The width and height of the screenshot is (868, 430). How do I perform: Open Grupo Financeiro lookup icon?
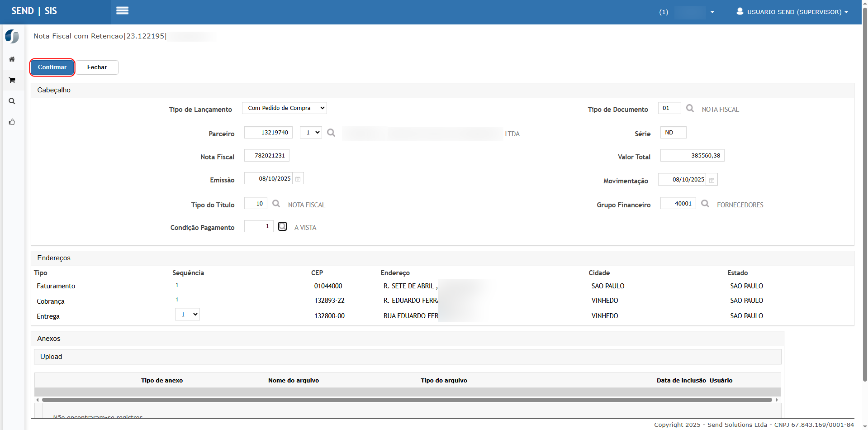(x=705, y=204)
